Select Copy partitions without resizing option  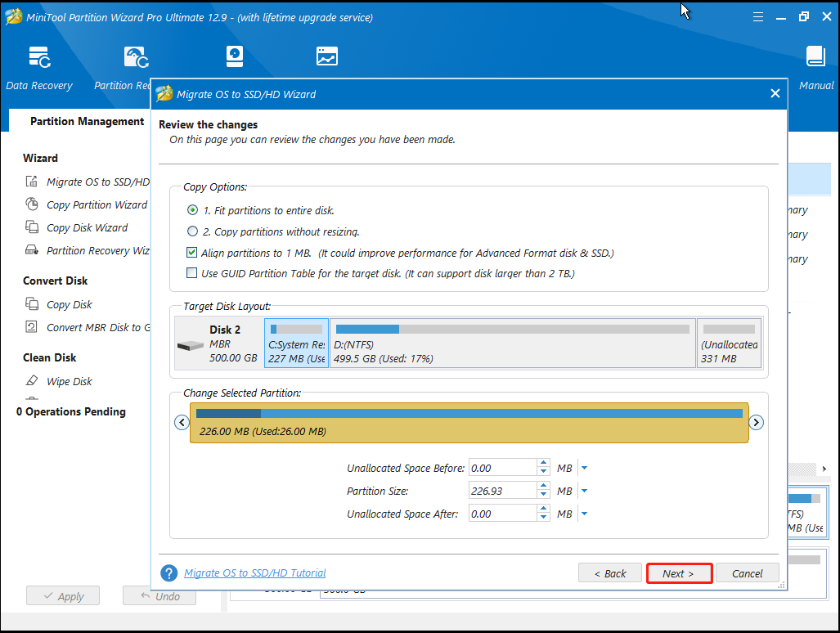coord(192,231)
